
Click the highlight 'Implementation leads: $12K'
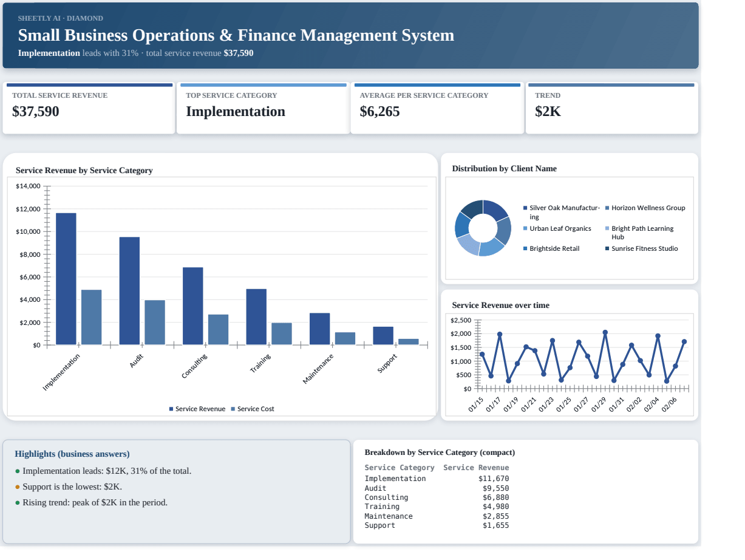pyautogui.click(x=107, y=471)
